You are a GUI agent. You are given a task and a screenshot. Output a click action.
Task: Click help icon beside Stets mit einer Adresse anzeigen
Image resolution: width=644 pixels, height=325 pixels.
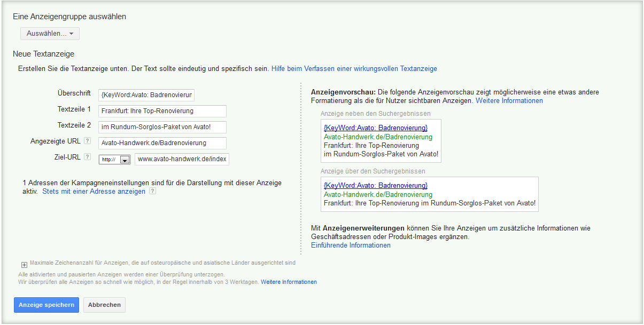tap(152, 191)
